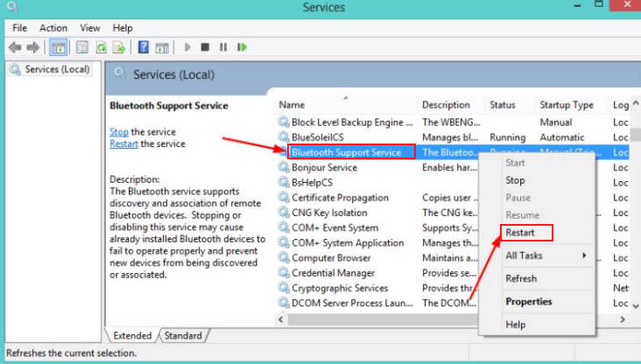Image resolution: width=641 pixels, height=364 pixels.
Task: Select the DCOM Server Process Laun... name
Action: (352, 303)
